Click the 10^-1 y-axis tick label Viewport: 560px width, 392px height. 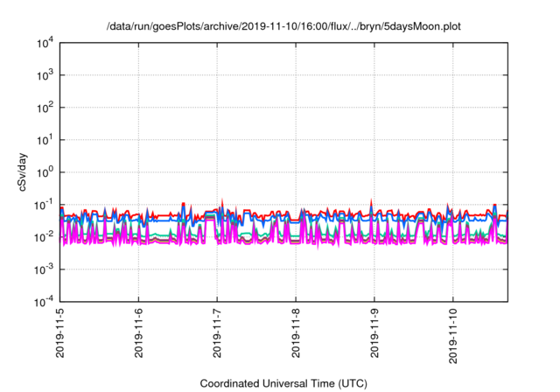click(x=44, y=206)
